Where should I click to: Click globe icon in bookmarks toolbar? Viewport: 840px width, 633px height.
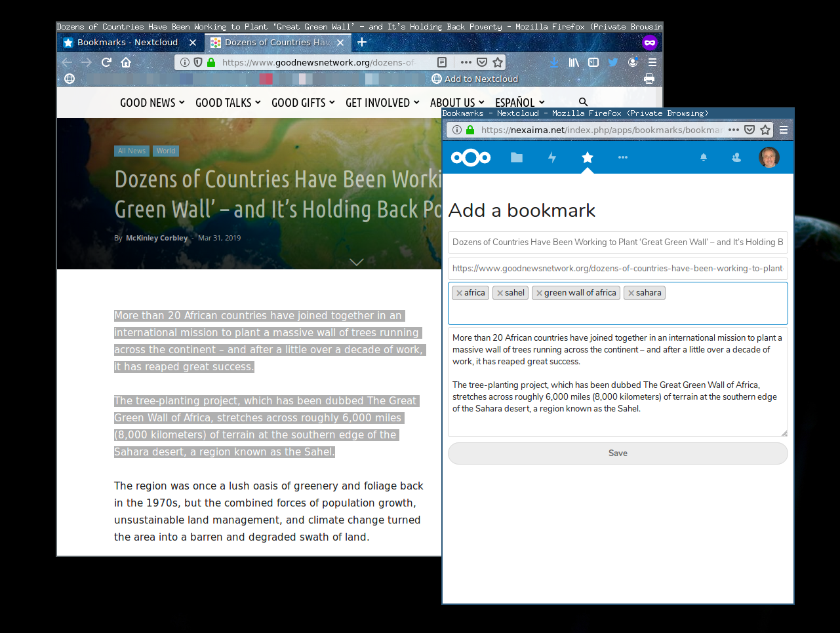pos(70,79)
